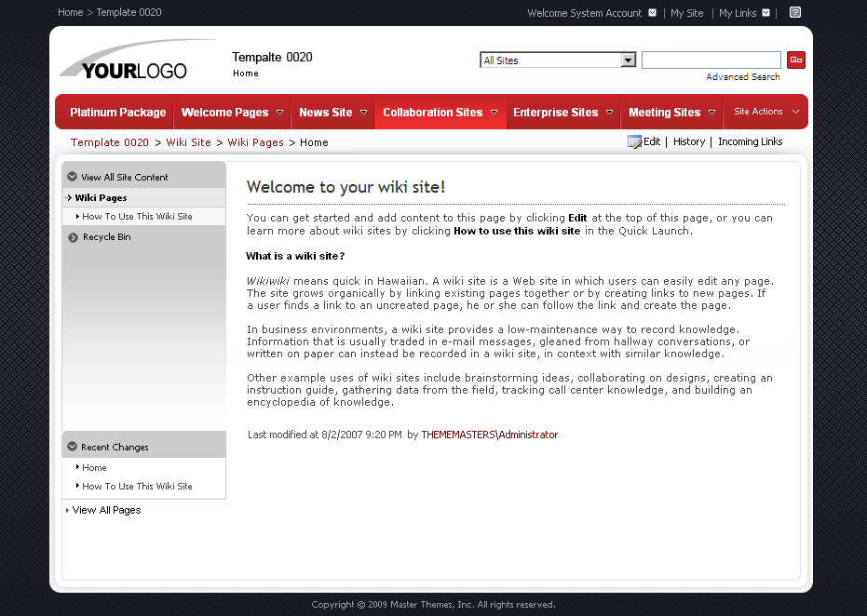The image size is (867, 616).
Task: View Incoming Links for this page
Action: coord(748,141)
